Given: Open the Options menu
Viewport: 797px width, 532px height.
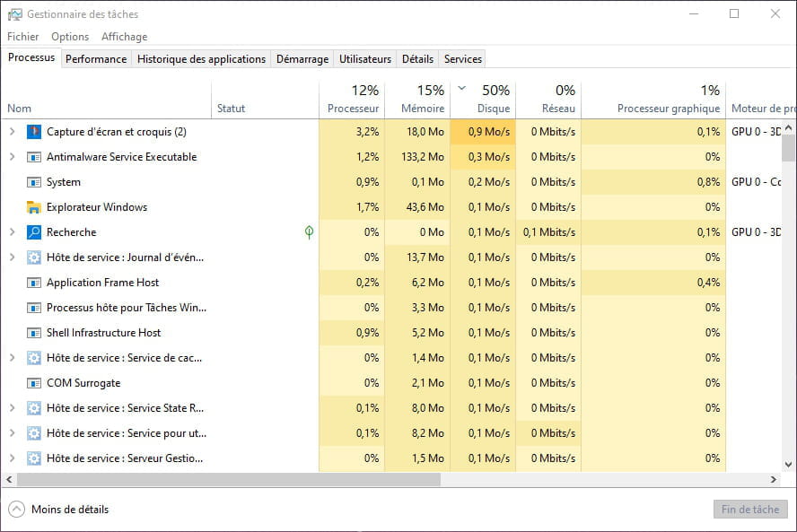Looking at the screenshot, I should click(70, 37).
